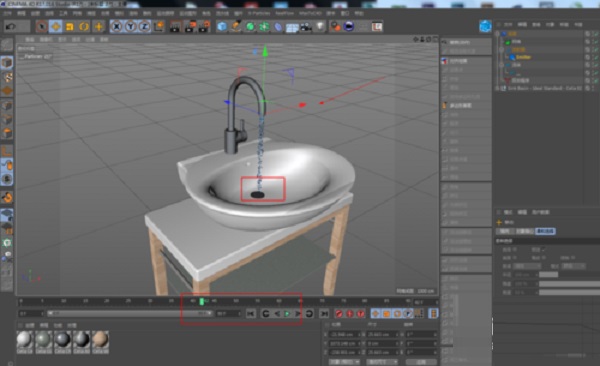Go to the start of animation
This screenshot has height=366, width=600.
click(x=251, y=314)
